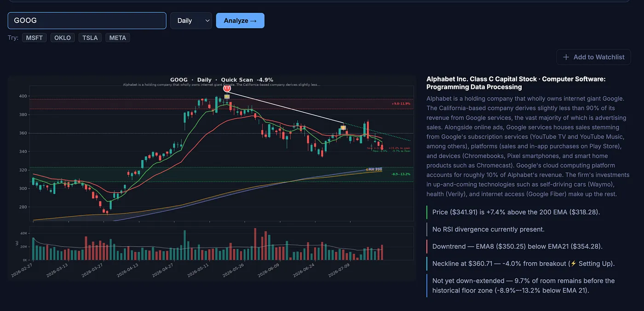The width and height of the screenshot is (644, 311).
Task: Click the '2026-04-13' date axis label
Action: point(127,270)
